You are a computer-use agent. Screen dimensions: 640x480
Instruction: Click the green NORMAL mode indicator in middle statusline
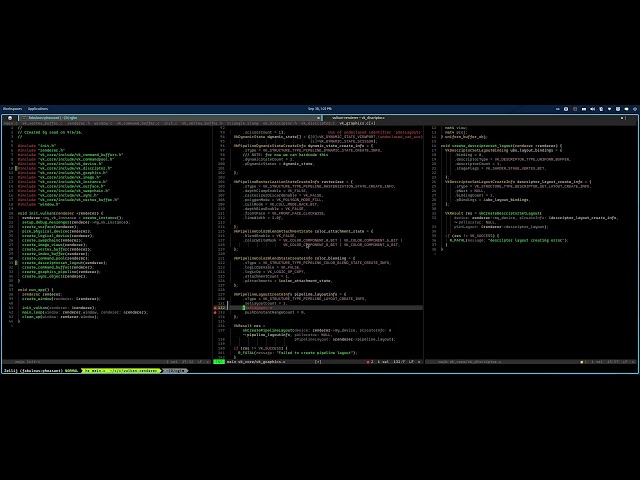tap(219, 362)
